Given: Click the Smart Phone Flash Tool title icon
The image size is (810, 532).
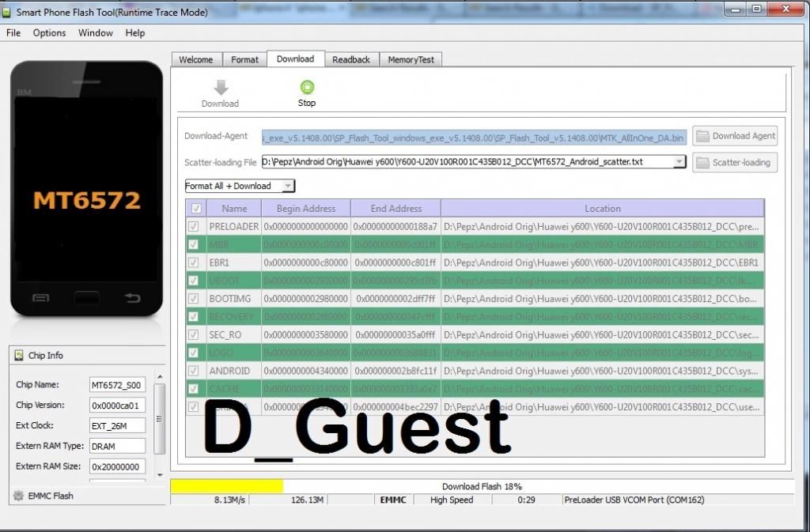Looking at the screenshot, I should 8,13.
